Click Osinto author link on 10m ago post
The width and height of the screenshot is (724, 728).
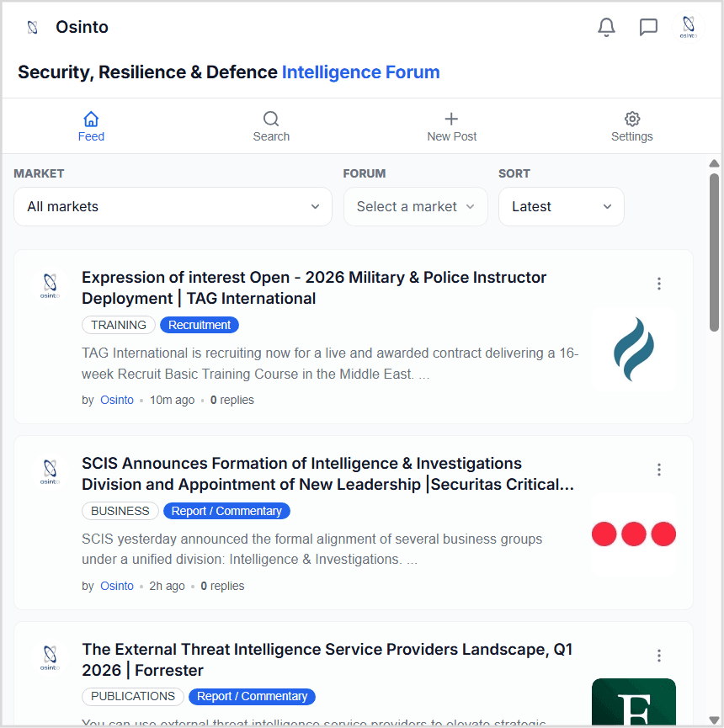117,401
